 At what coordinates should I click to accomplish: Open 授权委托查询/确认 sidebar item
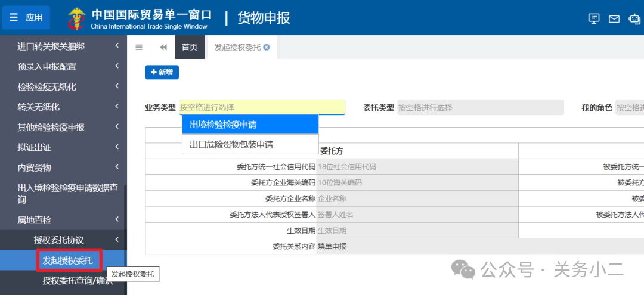click(78, 280)
